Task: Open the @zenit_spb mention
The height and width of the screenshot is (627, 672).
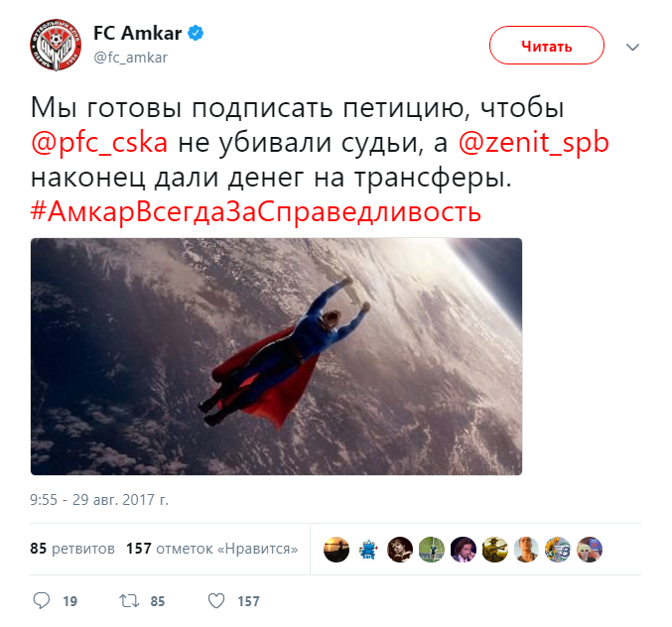Action: [x=534, y=142]
